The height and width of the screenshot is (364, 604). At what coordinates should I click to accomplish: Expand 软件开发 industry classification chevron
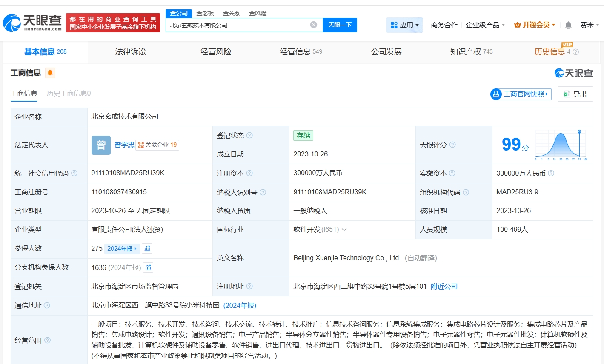point(344,230)
